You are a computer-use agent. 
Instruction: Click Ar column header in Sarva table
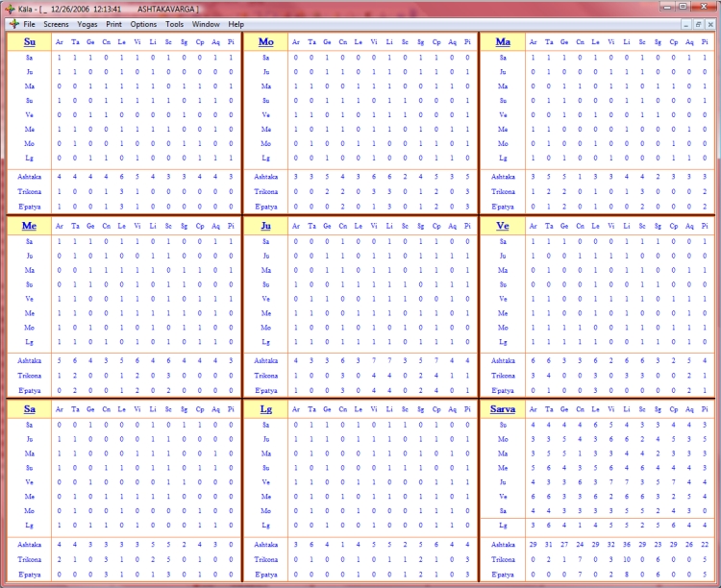533,409
